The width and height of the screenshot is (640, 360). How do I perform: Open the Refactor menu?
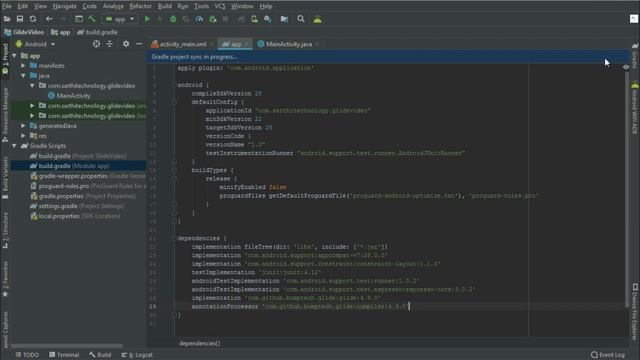(x=140, y=6)
